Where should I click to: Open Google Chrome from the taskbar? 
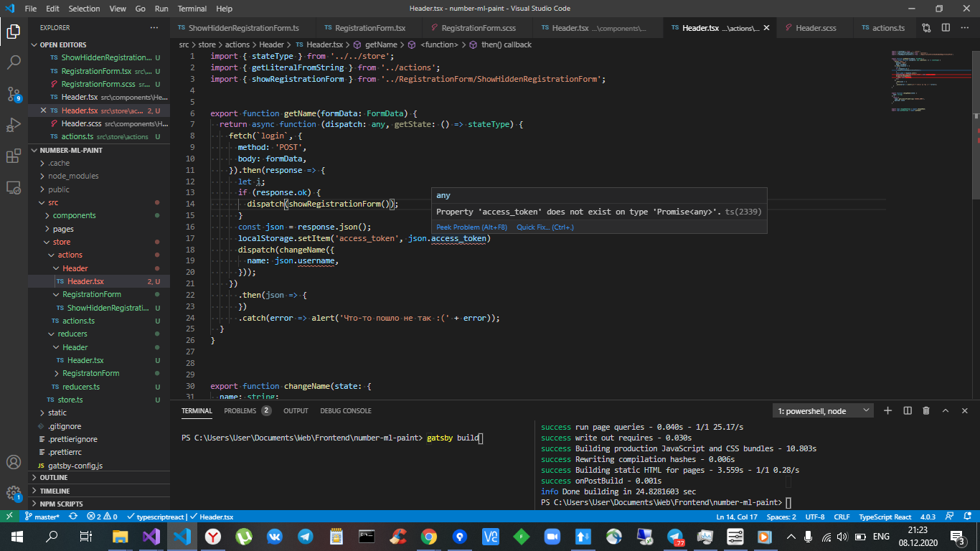[x=428, y=536]
